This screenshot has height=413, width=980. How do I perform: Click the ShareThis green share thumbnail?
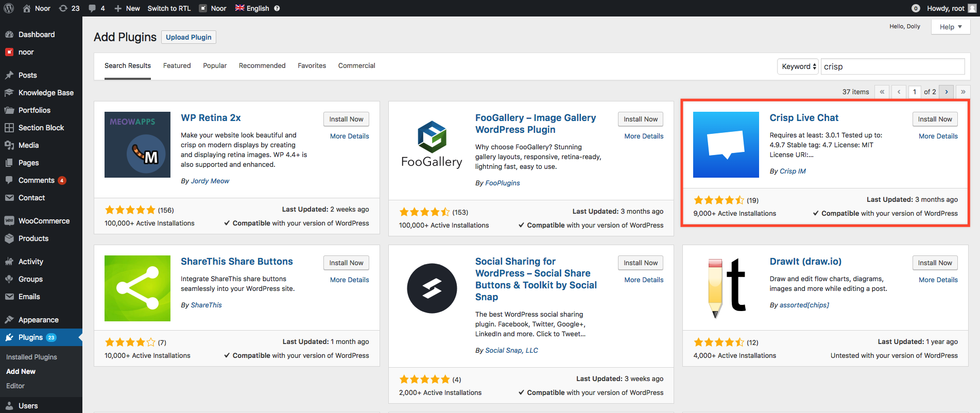tap(137, 288)
